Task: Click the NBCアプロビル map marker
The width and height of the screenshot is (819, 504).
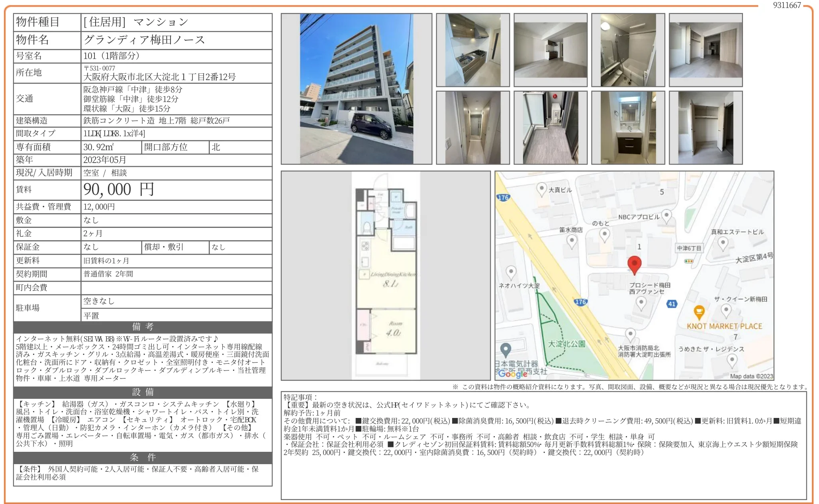Action: pyautogui.click(x=666, y=216)
